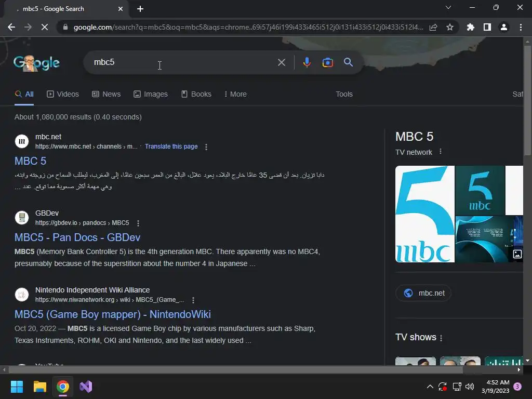Open the tab search dropdown arrow
The height and width of the screenshot is (399, 532).
[x=448, y=7]
